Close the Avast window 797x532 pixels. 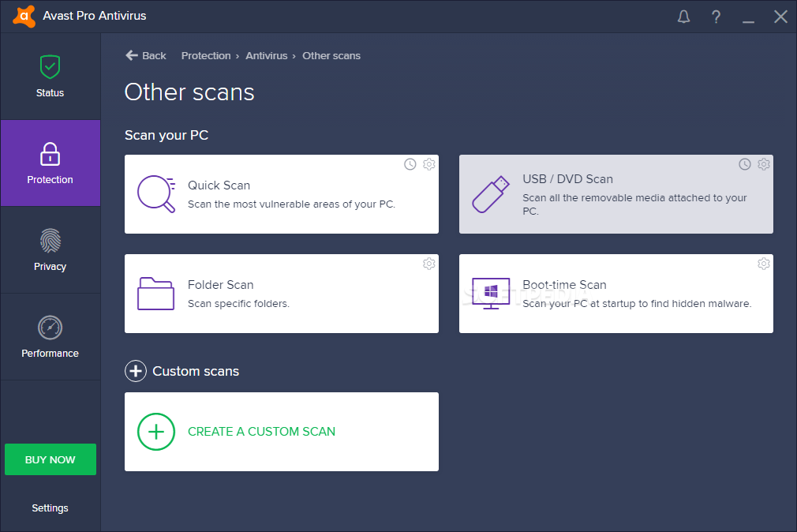point(780,17)
